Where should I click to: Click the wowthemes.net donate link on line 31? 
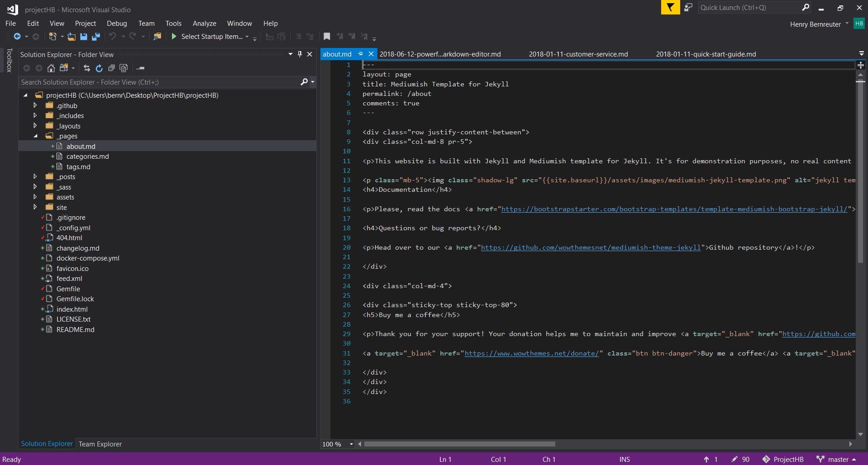[531, 353]
